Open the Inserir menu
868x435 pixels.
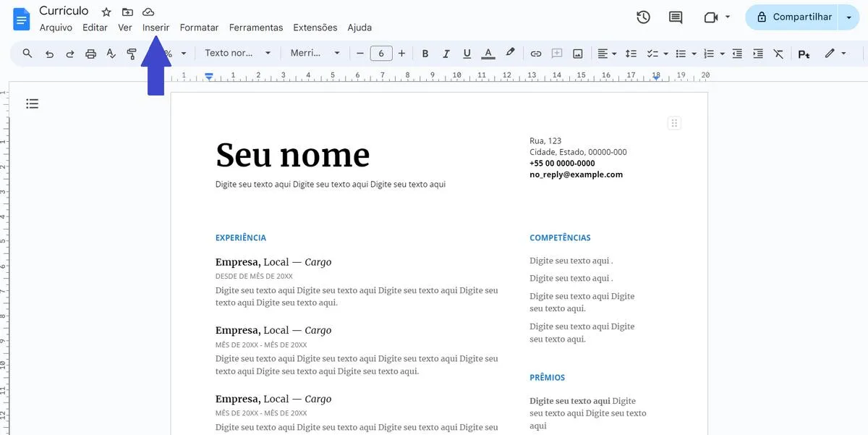pyautogui.click(x=156, y=27)
